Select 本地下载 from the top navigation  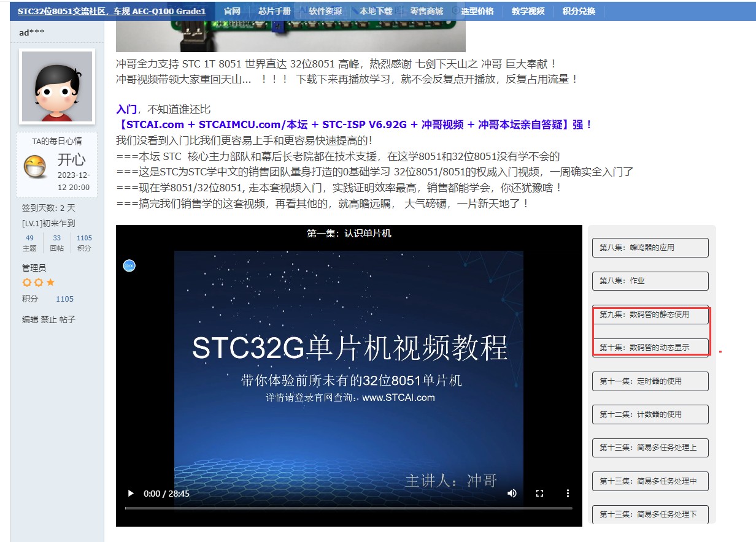[376, 11]
